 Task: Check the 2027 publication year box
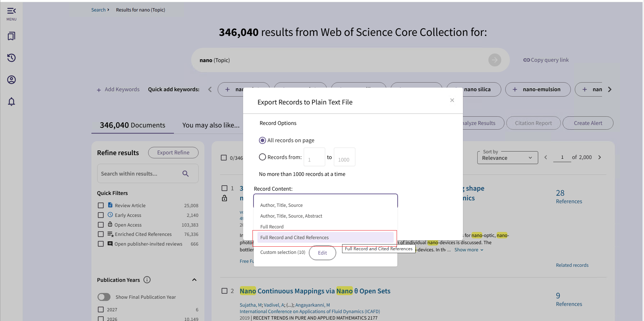click(101, 310)
